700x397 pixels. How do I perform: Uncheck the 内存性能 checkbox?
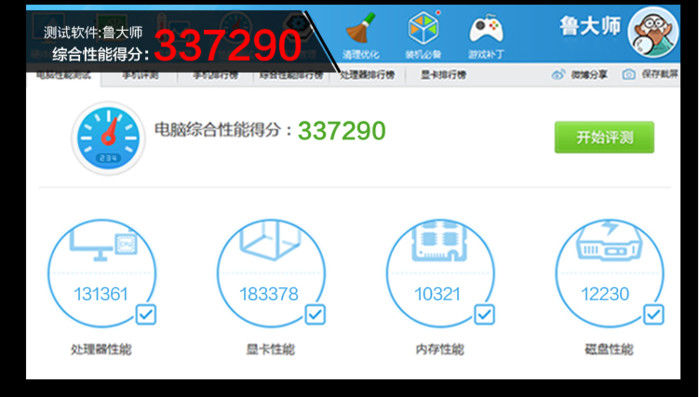pos(484,314)
